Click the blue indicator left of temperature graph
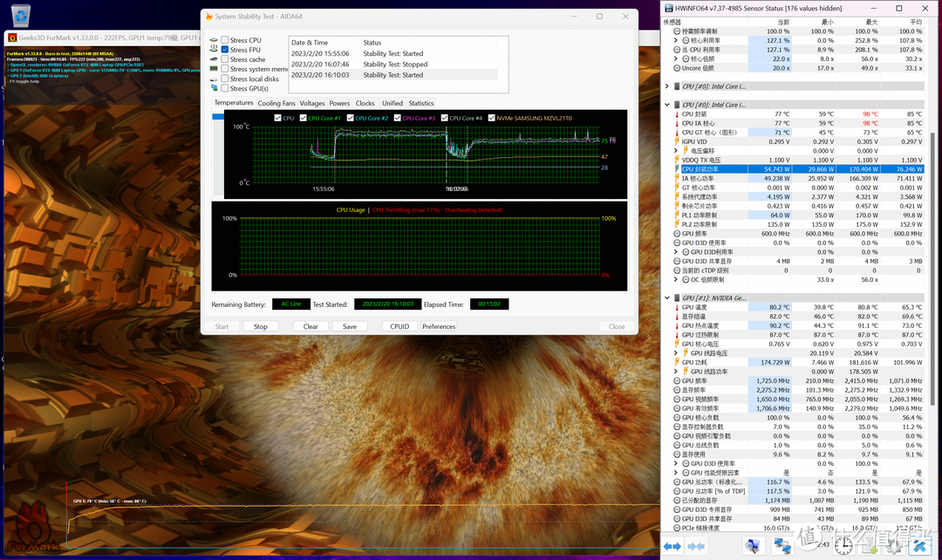The width and height of the screenshot is (942, 560). pos(217,117)
